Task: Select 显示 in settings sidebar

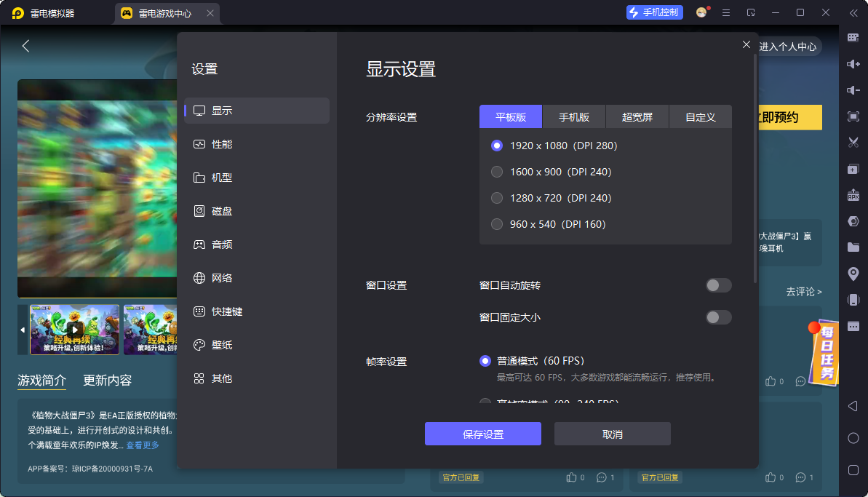Action: click(x=257, y=111)
